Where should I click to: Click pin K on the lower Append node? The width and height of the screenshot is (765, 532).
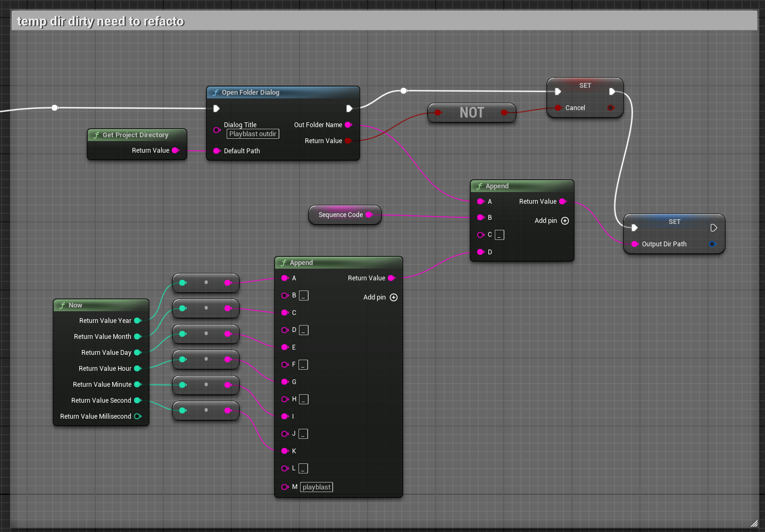(285, 451)
